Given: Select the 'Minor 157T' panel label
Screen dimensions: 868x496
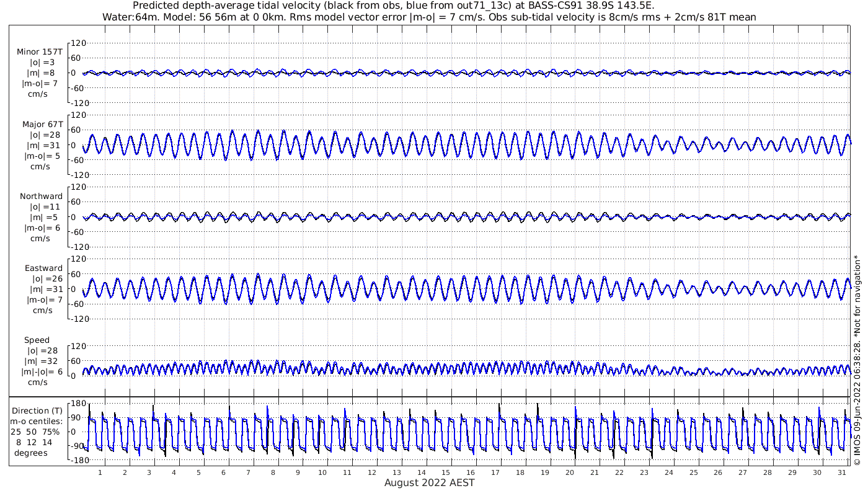Looking at the screenshot, I should [40, 52].
